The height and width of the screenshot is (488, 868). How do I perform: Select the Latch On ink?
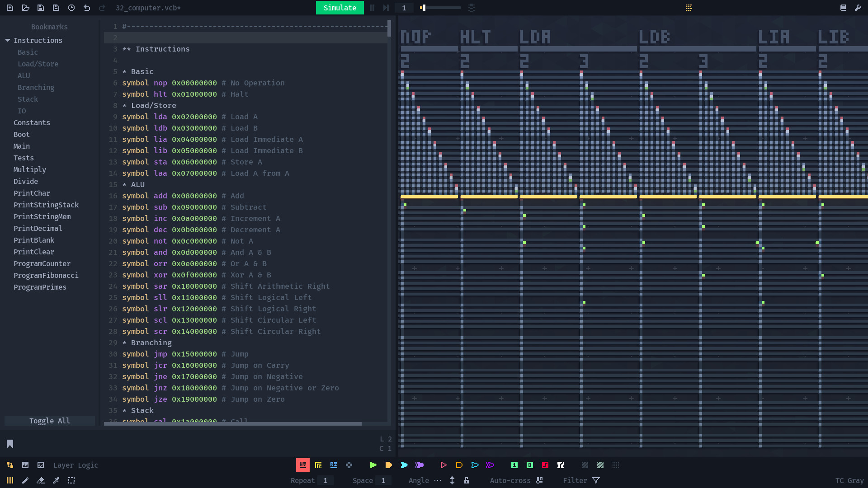(514, 465)
